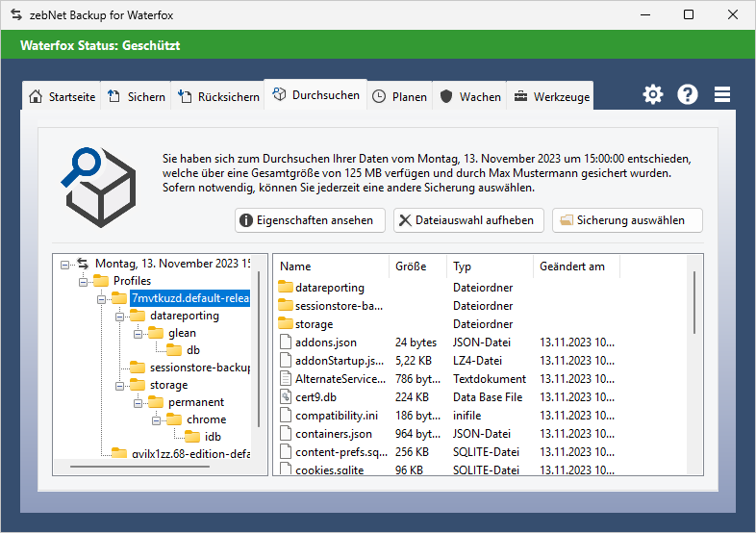Viewport: 756px width, 533px height.
Task: Click Sicherung auswählen button
Action: pyautogui.click(x=627, y=220)
